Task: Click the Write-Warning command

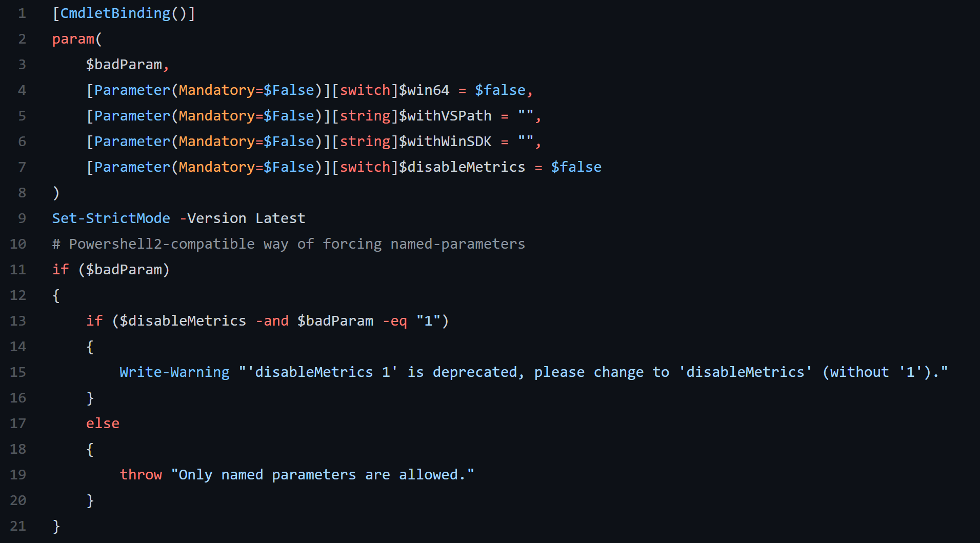Action: pos(174,372)
